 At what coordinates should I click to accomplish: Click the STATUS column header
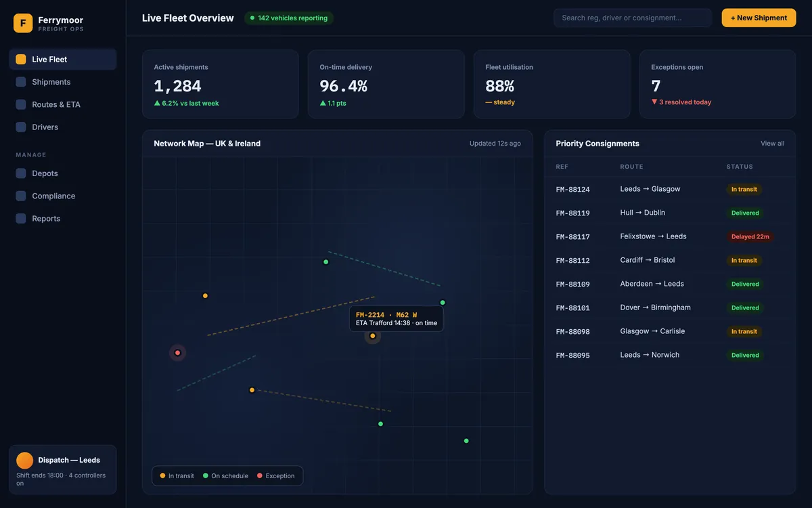coord(740,167)
